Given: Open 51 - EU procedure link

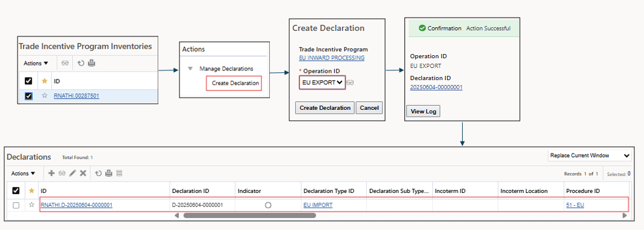Looking at the screenshot, I should click(575, 205).
